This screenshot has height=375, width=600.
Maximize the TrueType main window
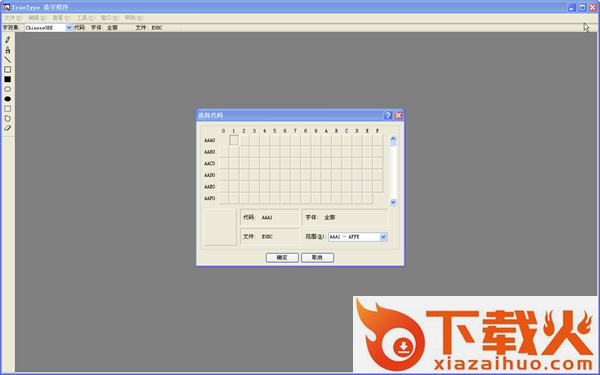[582, 7]
